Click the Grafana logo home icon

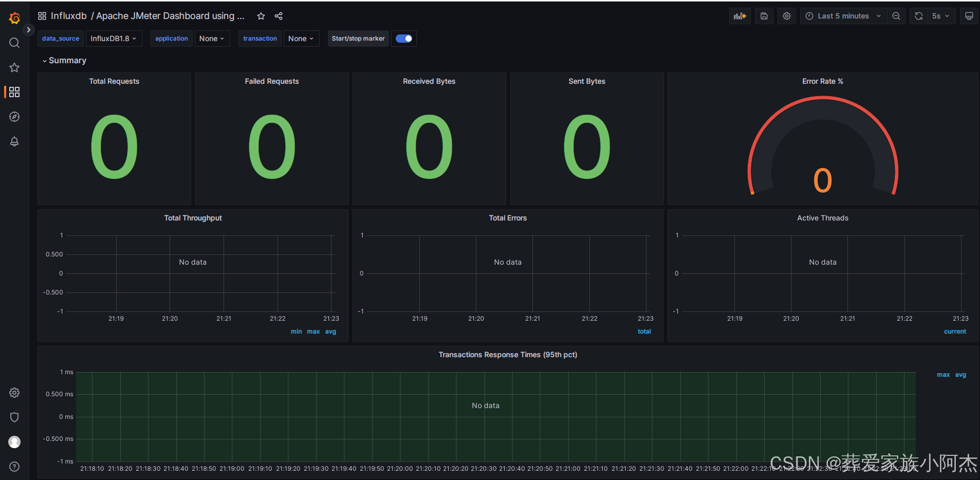click(14, 18)
